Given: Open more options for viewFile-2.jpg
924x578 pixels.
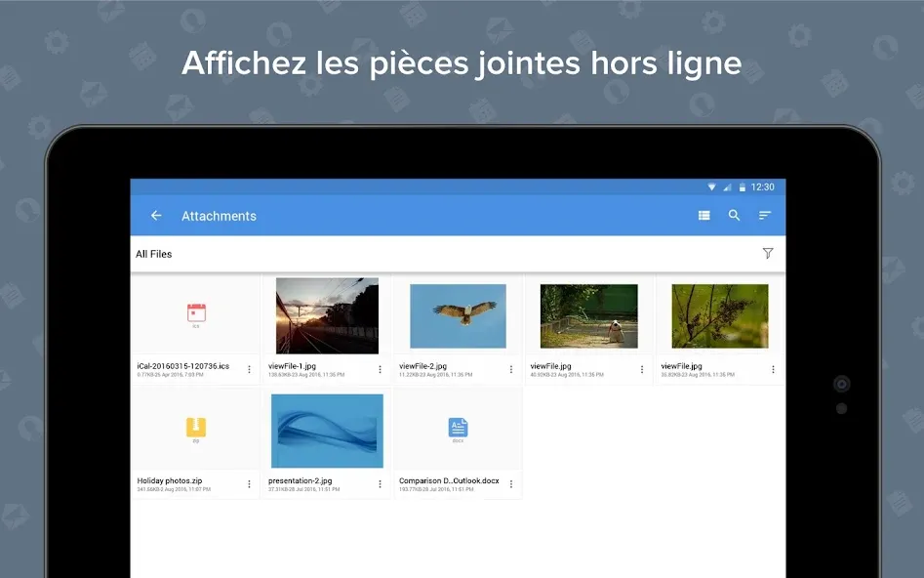Looking at the screenshot, I should click(x=511, y=370).
